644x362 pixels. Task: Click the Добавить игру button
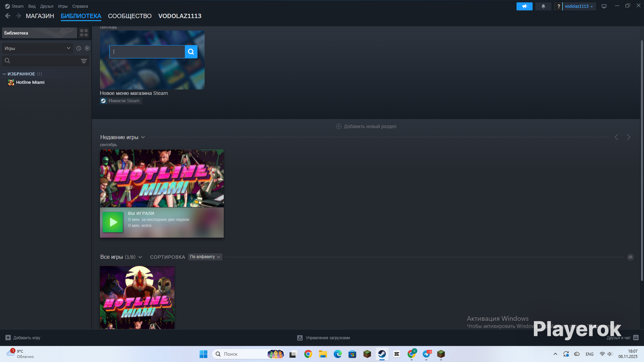click(x=23, y=338)
